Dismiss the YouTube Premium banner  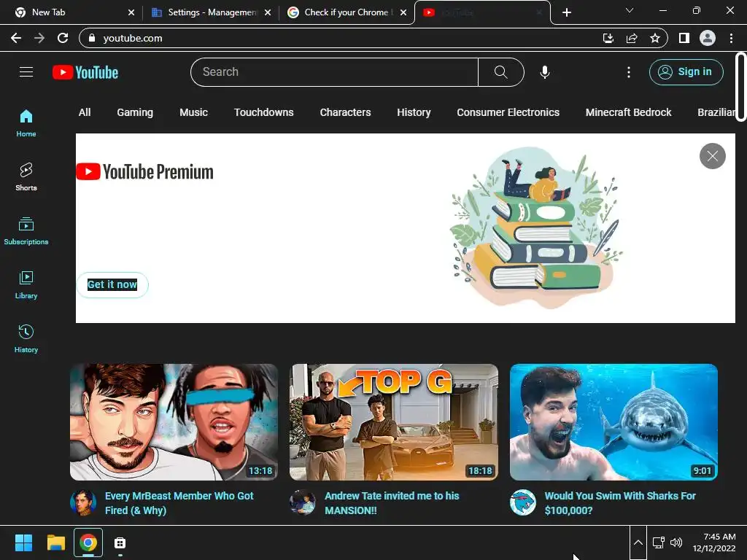[x=712, y=156]
